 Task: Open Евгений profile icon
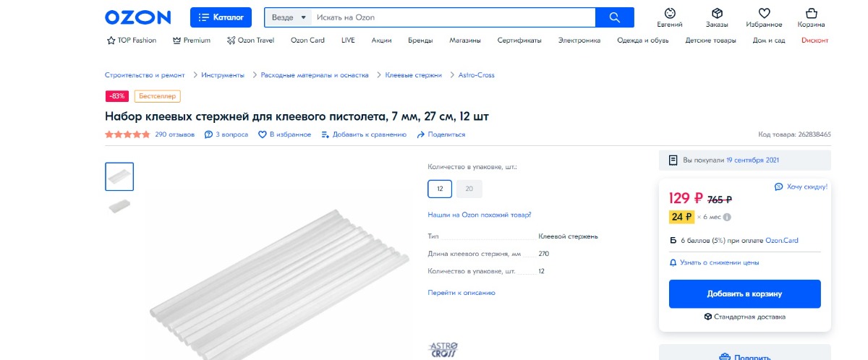[670, 13]
